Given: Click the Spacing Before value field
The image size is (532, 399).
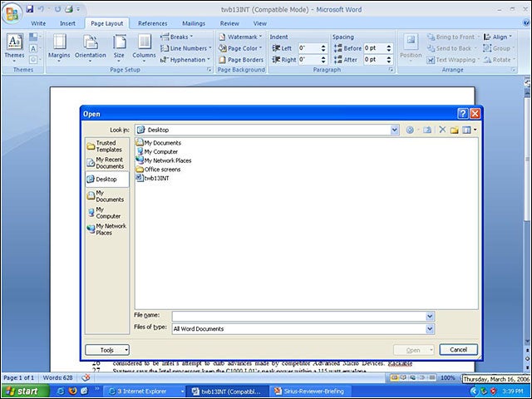Looking at the screenshot, I should click(x=375, y=48).
